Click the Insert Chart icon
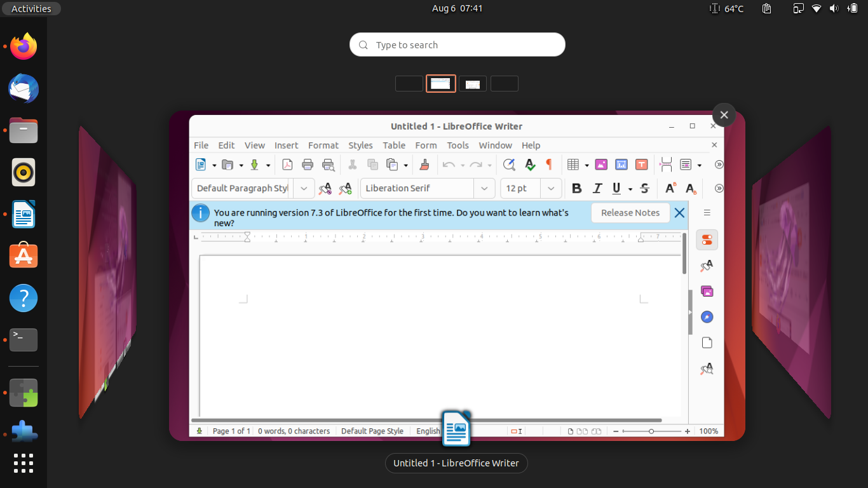Image resolution: width=868 pixels, height=488 pixels. (x=621, y=165)
